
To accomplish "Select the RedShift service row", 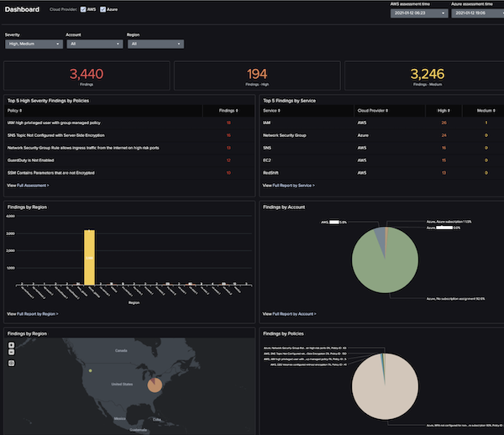I will tap(382, 173).
